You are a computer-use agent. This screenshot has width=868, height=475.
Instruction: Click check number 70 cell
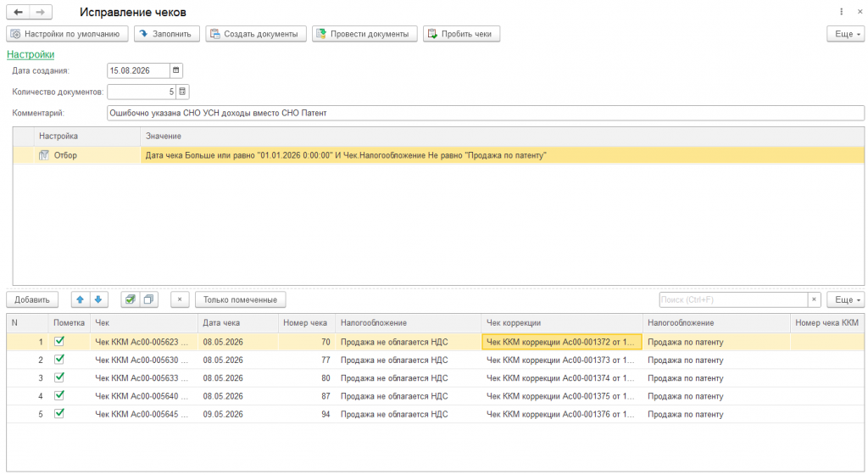coord(306,342)
